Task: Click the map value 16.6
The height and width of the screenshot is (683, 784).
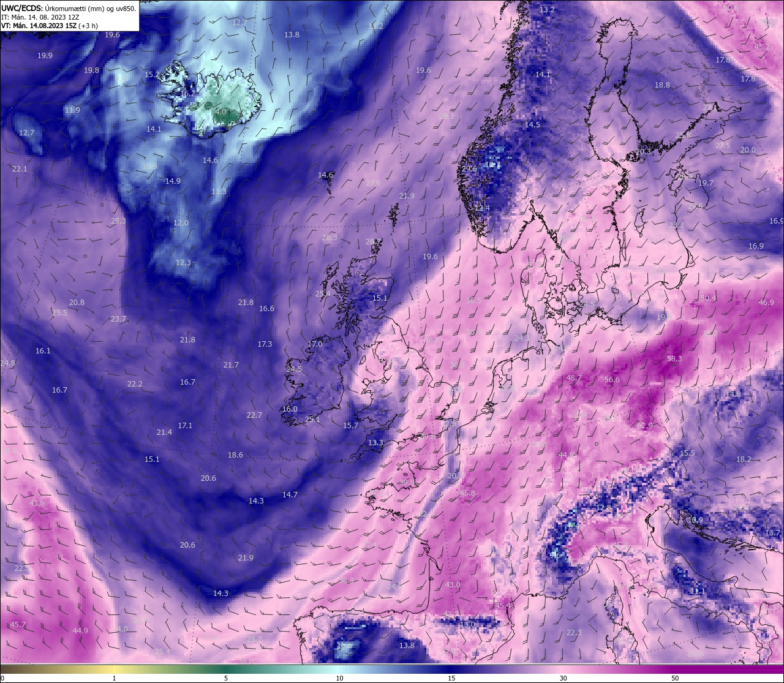Action: coord(266,309)
